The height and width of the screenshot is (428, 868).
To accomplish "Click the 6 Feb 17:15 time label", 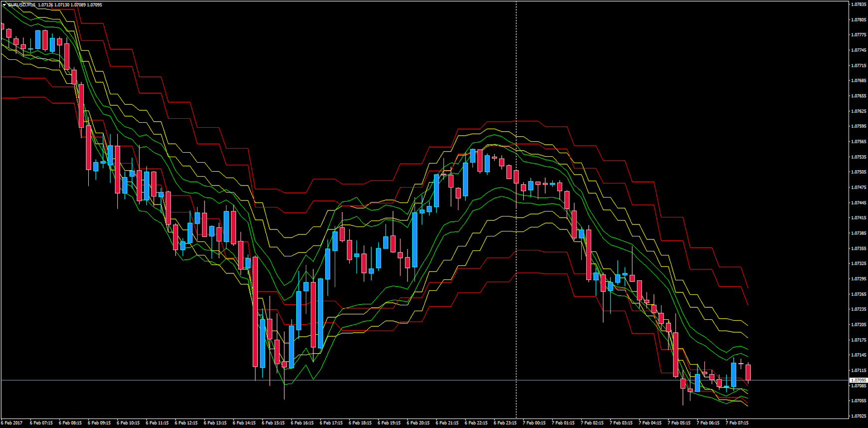I will tap(331, 423).
